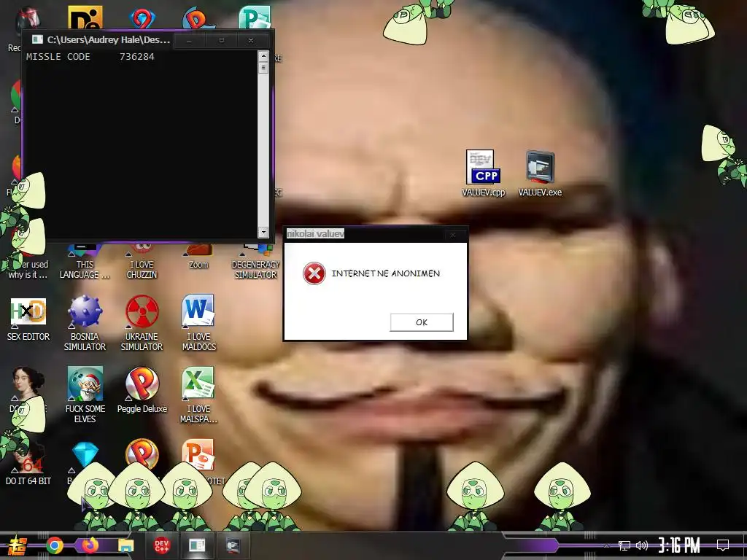Click the 3:16 PM taskbar clock
Viewport: 747px width, 560px height.
click(679, 545)
